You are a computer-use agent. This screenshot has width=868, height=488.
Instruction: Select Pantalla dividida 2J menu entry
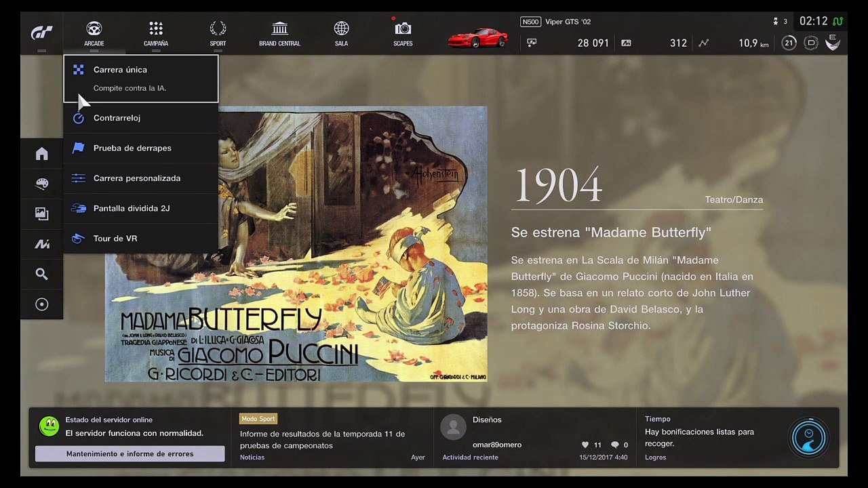pyautogui.click(x=141, y=208)
